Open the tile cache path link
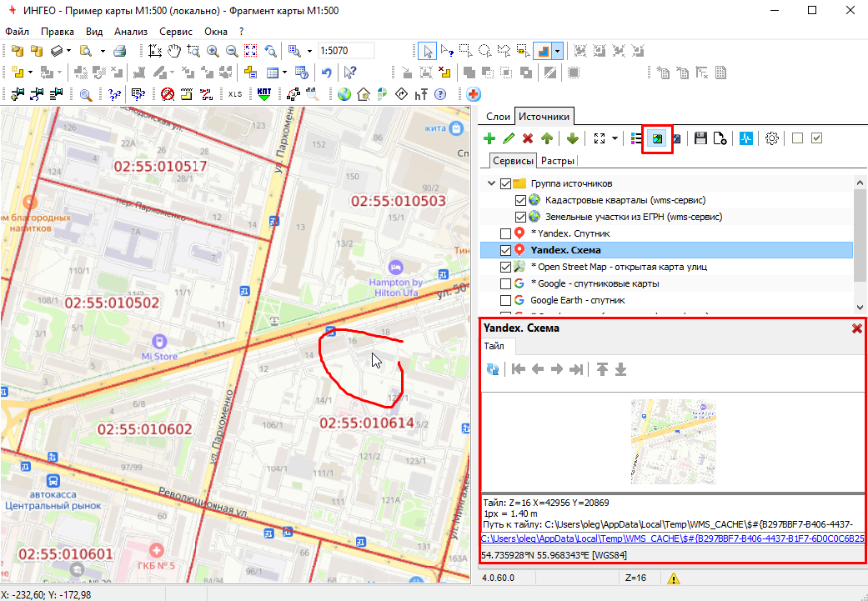The width and height of the screenshot is (868, 601). pyautogui.click(x=673, y=538)
